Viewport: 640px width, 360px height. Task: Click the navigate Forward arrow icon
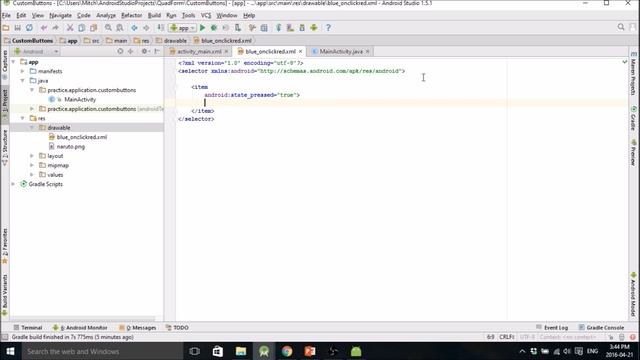click(x=146, y=28)
